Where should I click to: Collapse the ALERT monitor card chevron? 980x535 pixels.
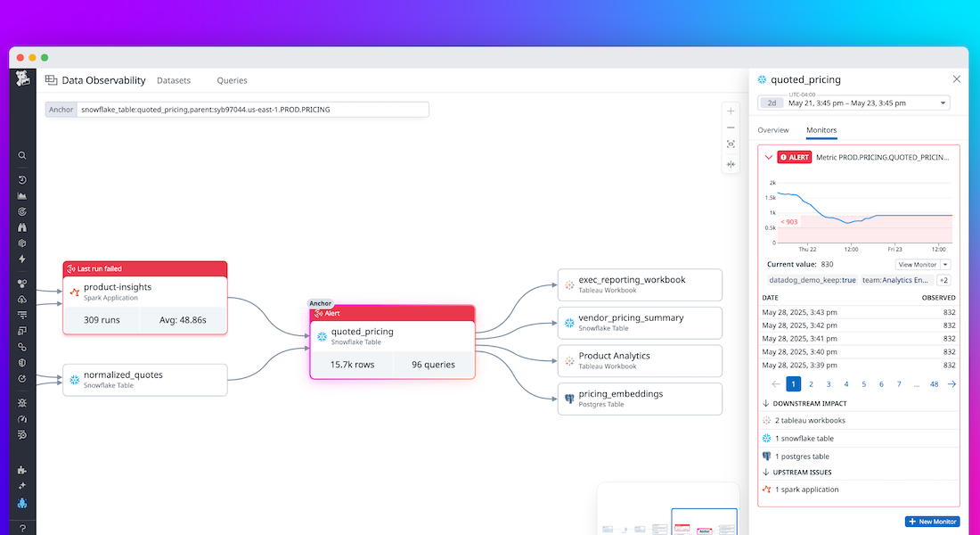point(769,157)
